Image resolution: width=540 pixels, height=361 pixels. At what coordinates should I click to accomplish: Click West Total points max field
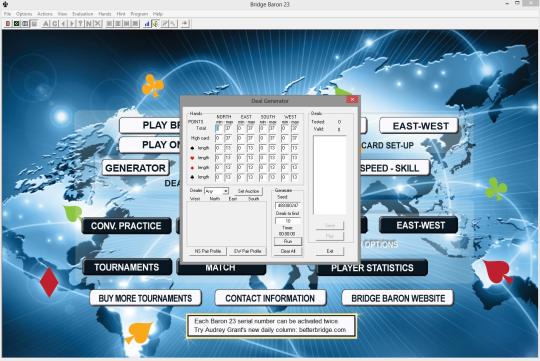295,128
